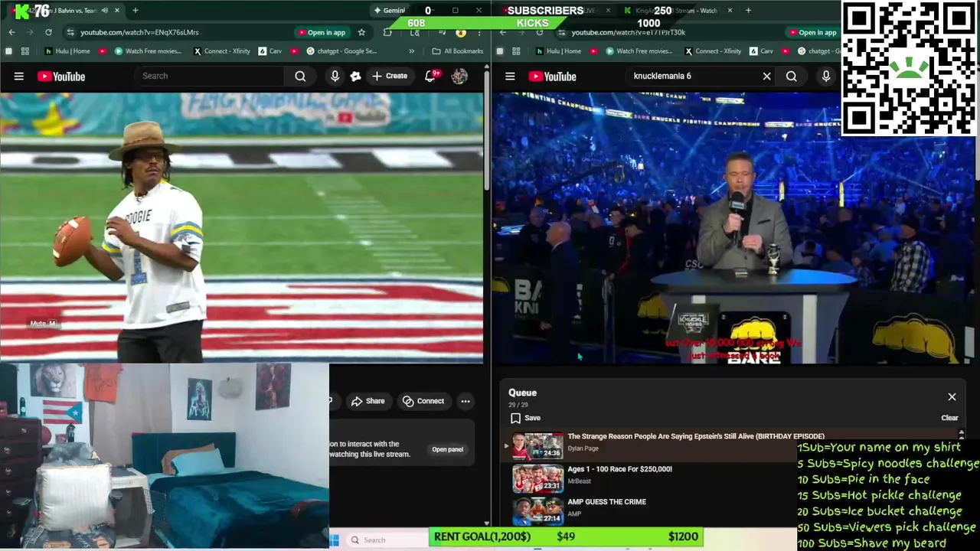The width and height of the screenshot is (980, 551).
Task: Open YouTube guide menu in right window
Action: pos(510,77)
